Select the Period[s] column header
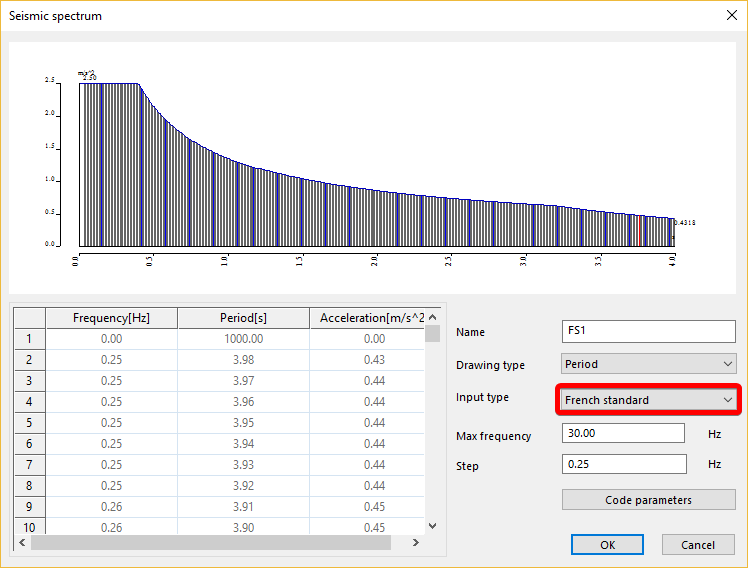This screenshot has width=748, height=568. 243,318
